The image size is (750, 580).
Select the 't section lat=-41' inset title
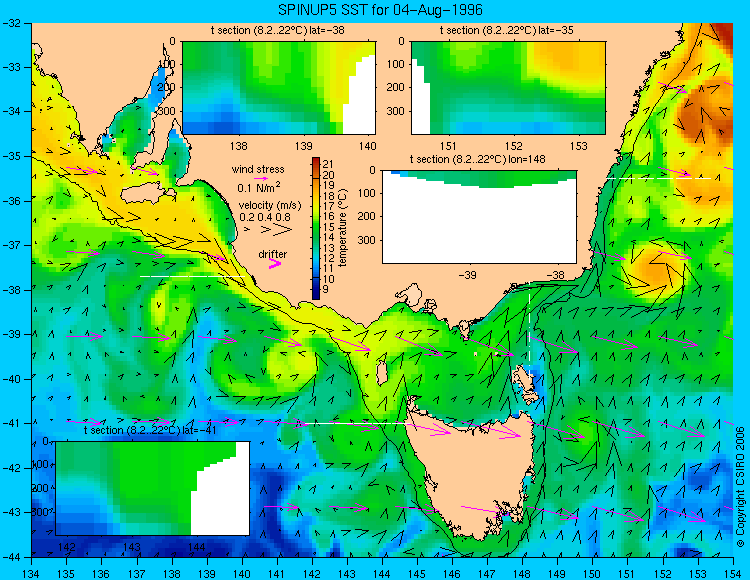click(150, 430)
